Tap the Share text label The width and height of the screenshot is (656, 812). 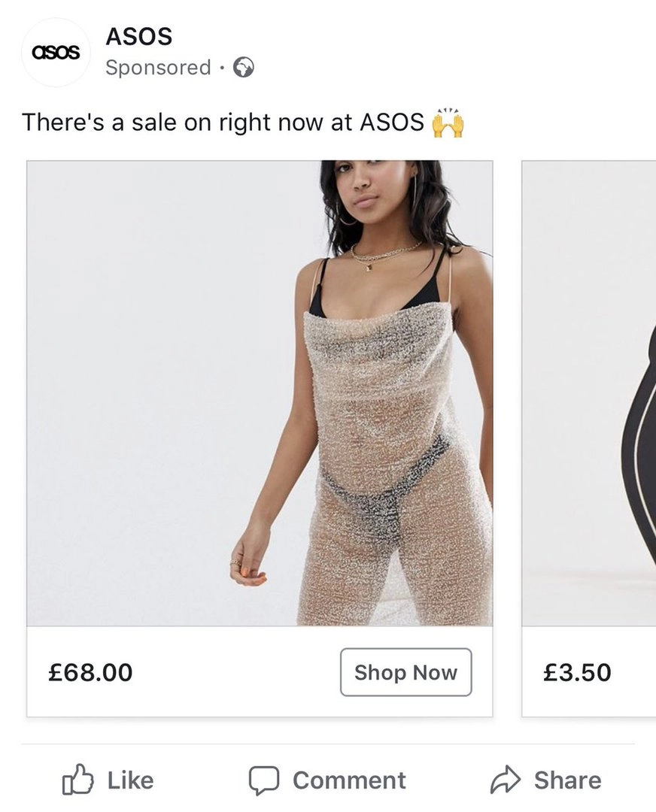click(567, 780)
